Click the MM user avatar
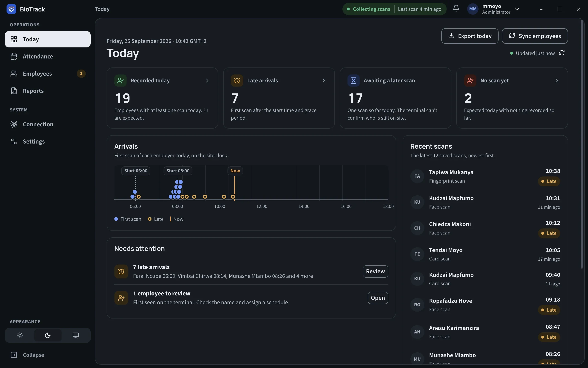Screen dimensions: 588x368 473,9
